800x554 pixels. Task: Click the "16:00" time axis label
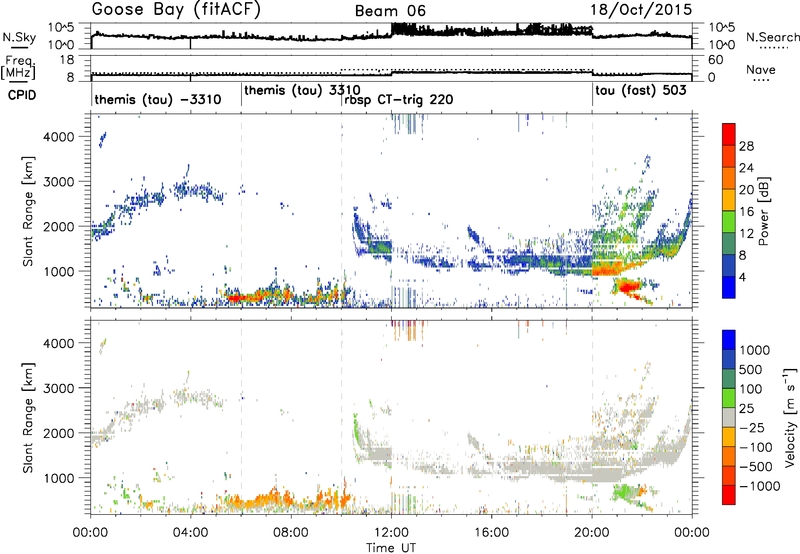(491, 533)
